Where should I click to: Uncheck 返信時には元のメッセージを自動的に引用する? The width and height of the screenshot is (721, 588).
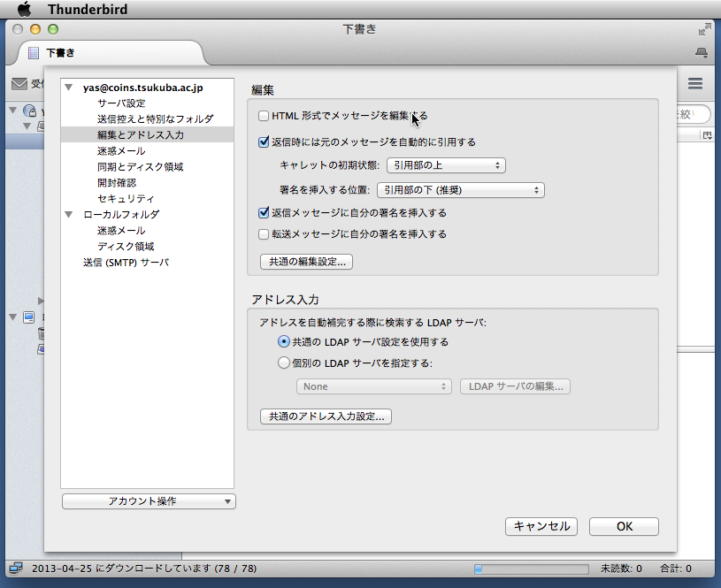point(264,142)
